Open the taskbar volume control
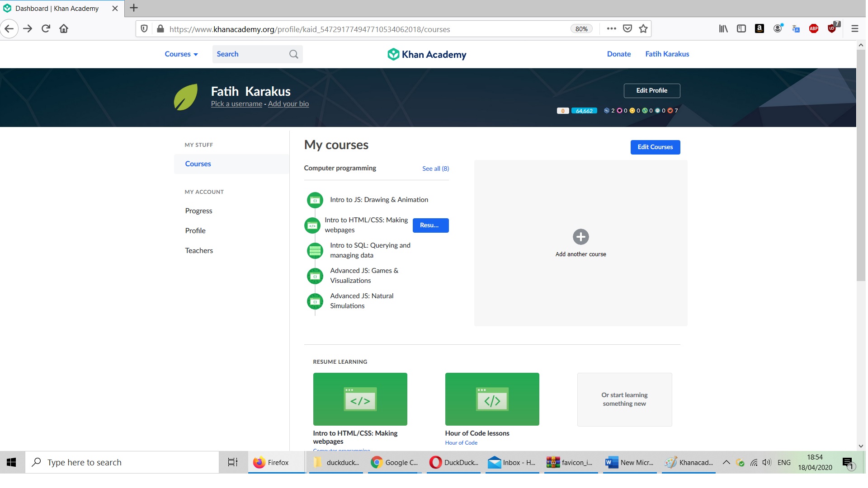This screenshot has width=868, height=488. click(x=767, y=462)
